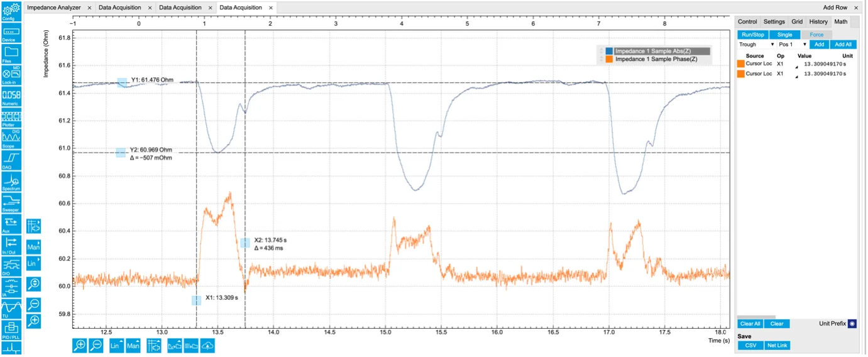The width and height of the screenshot is (868, 357).
Task: Grab the X1 cursor handle at 13.309 s
Action: point(196,300)
